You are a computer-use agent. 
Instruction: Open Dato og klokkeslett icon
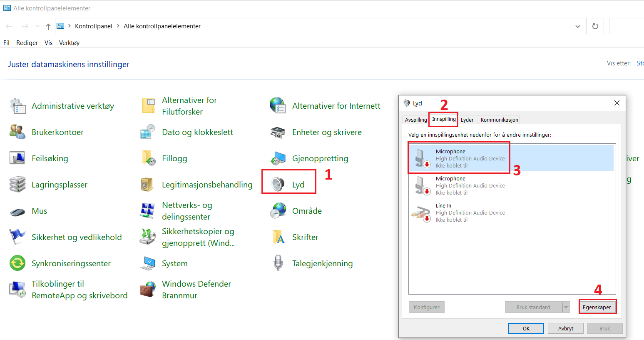point(148,132)
